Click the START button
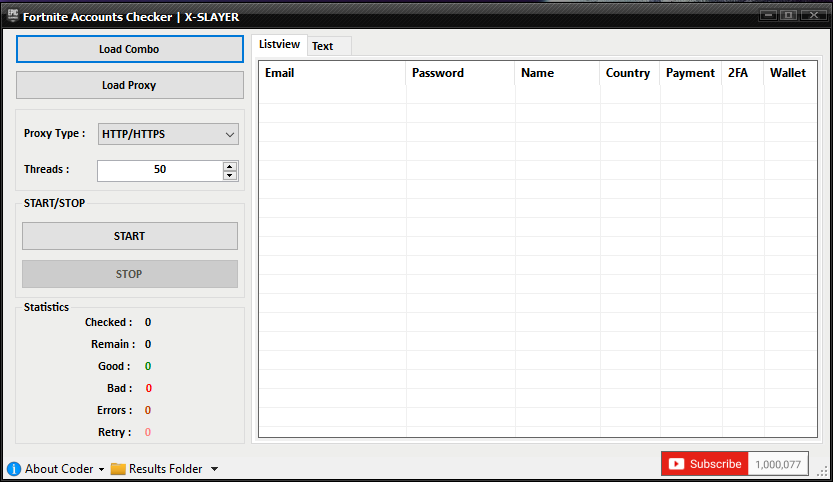Image resolution: width=833 pixels, height=482 pixels. [x=130, y=236]
